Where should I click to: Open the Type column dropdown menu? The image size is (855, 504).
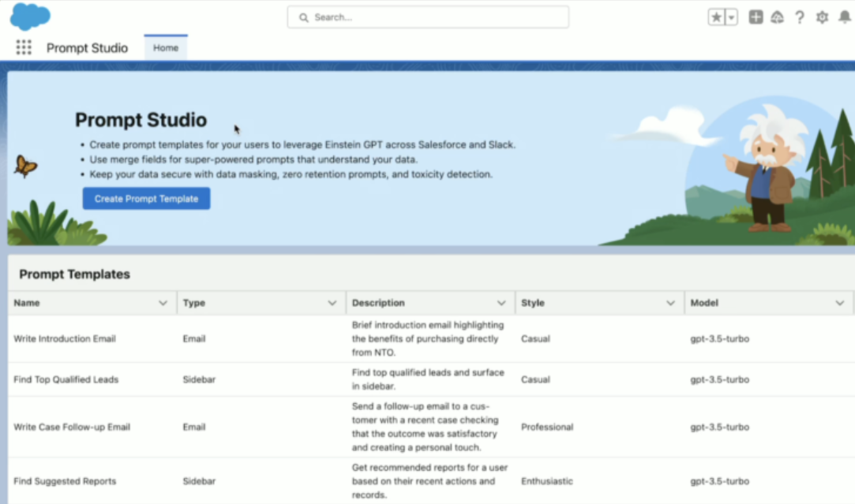(x=332, y=303)
